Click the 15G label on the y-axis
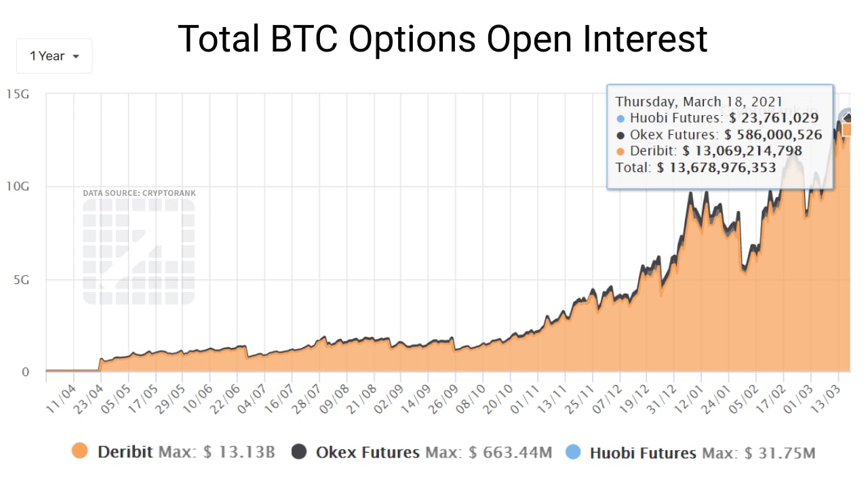The image size is (868, 488). tap(17, 94)
